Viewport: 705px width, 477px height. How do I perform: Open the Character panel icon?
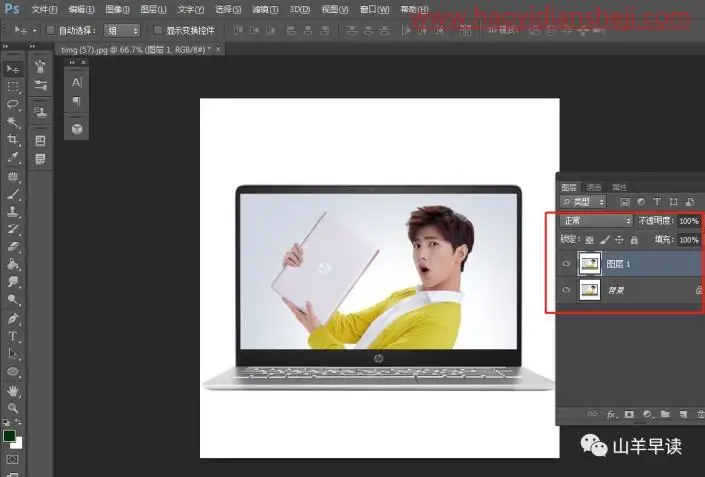coord(76,82)
